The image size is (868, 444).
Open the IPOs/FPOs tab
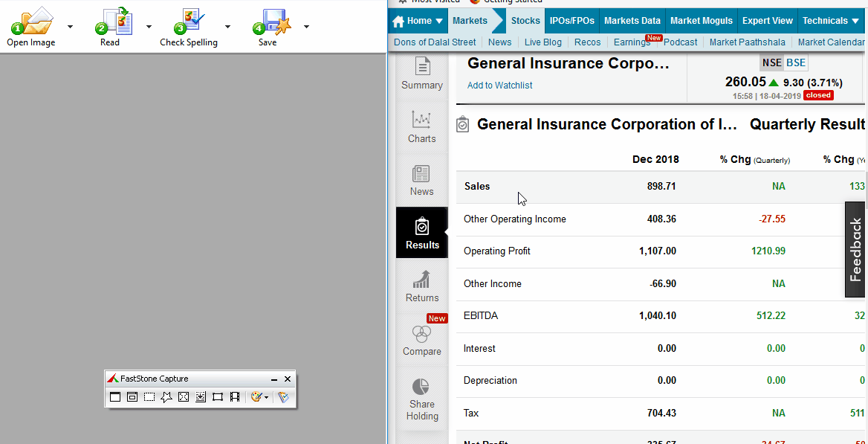tap(571, 21)
